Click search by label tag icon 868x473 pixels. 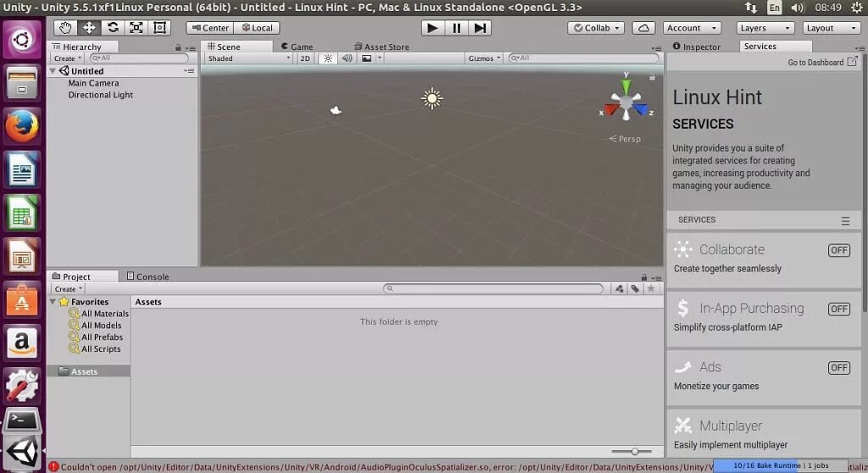635,288
